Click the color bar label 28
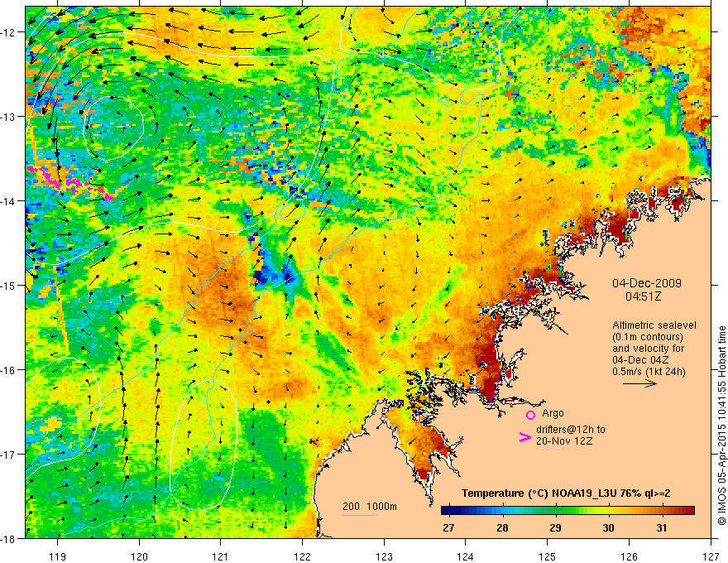 [502, 527]
